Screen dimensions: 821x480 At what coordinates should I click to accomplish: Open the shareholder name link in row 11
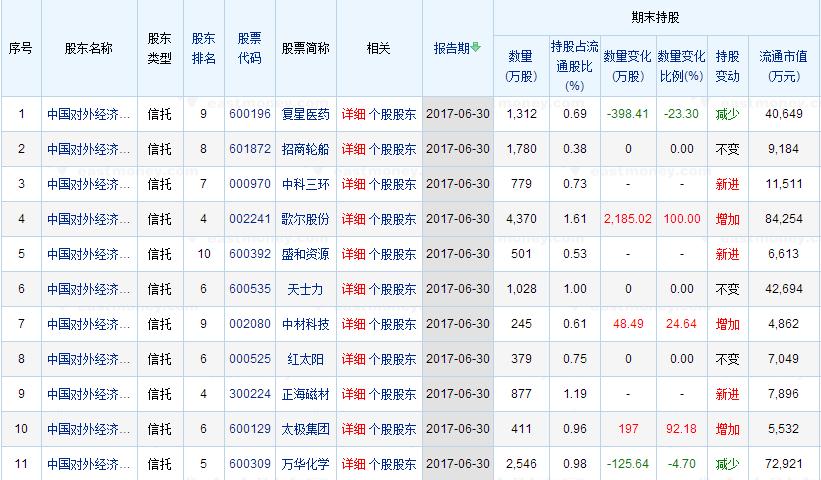point(88,464)
